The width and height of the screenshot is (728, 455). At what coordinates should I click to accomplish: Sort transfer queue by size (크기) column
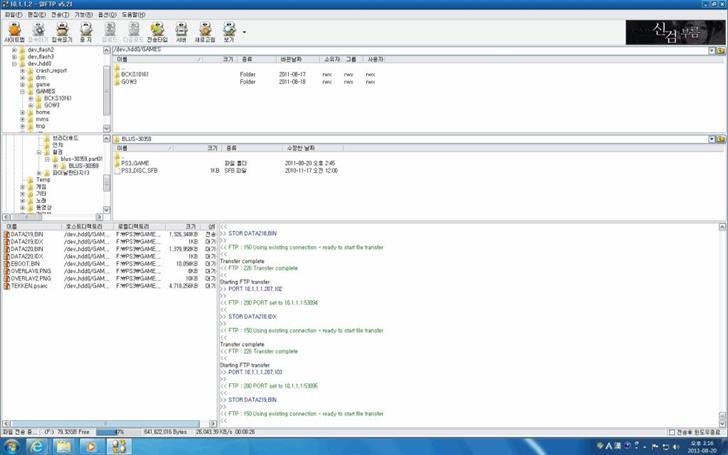[190, 226]
